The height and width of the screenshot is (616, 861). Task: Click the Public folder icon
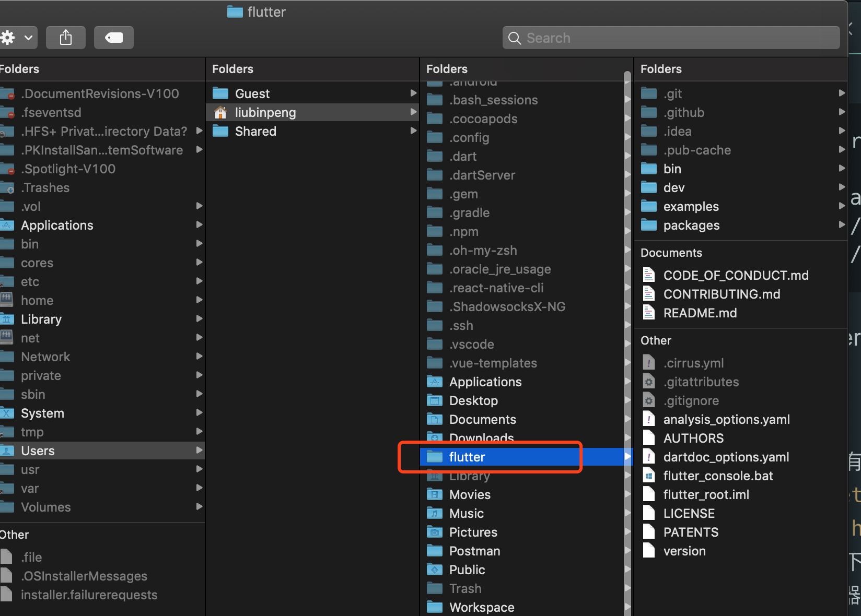coord(435,570)
